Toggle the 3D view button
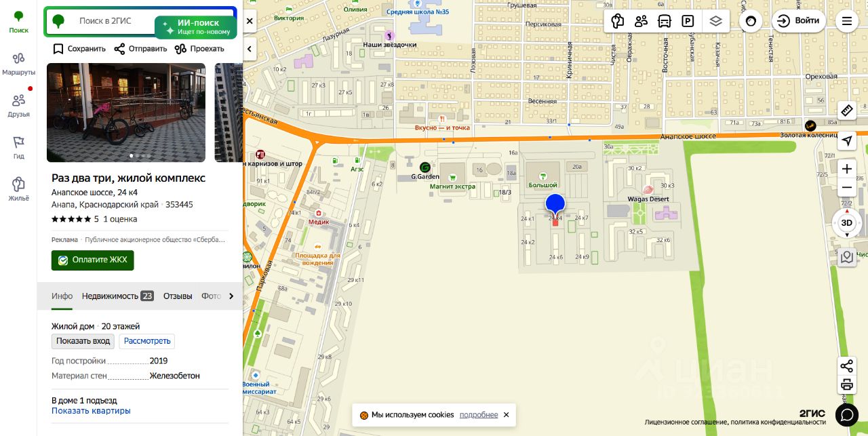Screen dimensions: 868x436 847,223
